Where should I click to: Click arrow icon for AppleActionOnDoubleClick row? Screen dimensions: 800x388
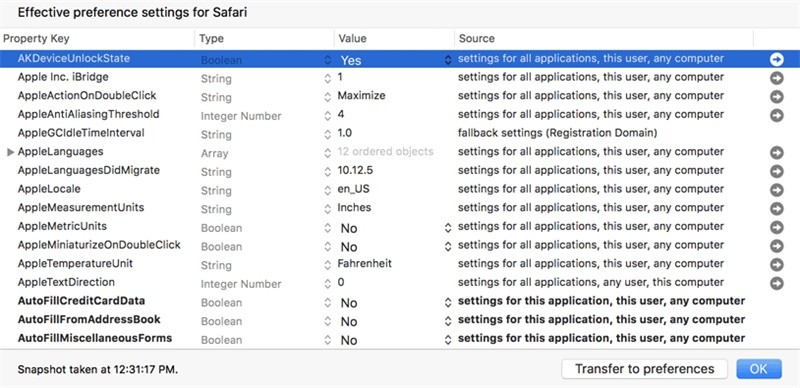click(x=777, y=96)
